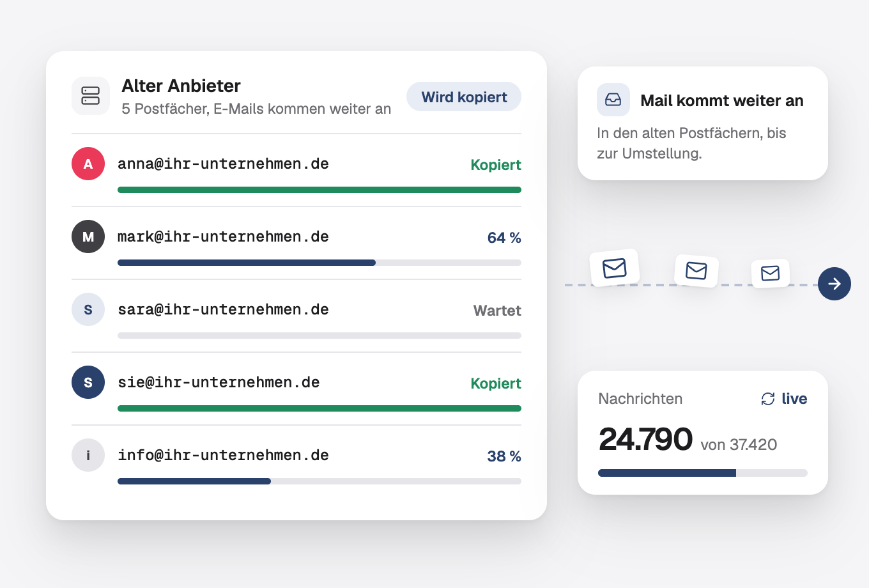Click the Nachrichten label
This screenshot has height=588, width=869.
(x=640, y=399)
